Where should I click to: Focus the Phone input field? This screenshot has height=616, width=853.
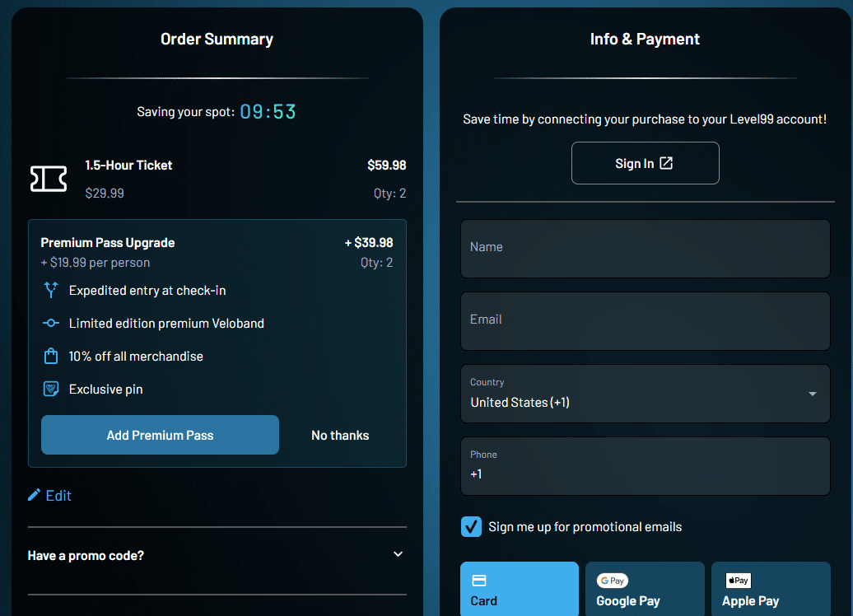tap(646, 466)
